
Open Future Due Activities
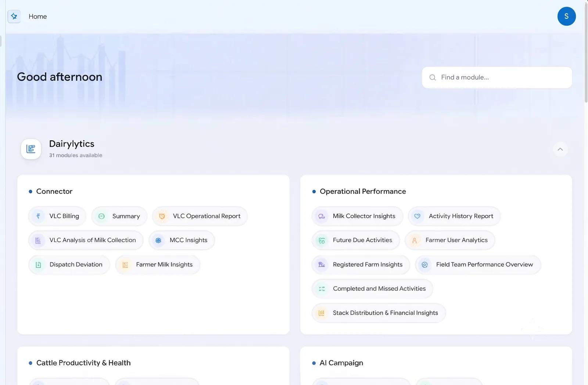click(x=356, y=240)
